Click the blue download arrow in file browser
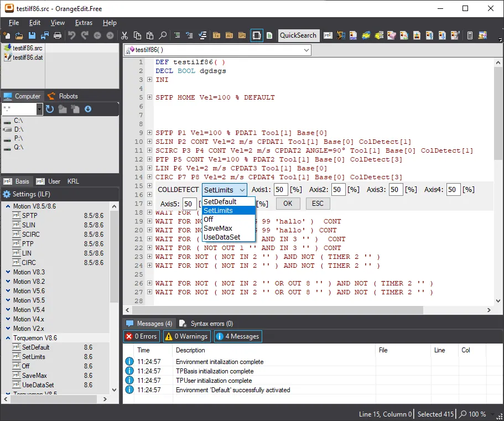Viewport: 504px width, 421px height. click(x=88, y=110)
